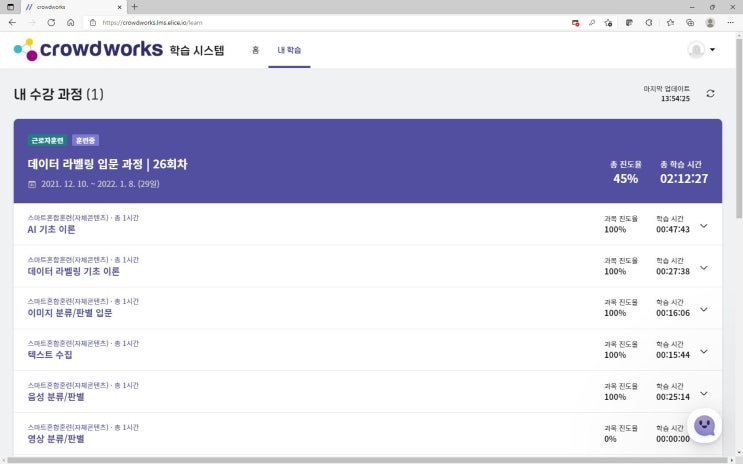Open a new browser tab with plus
The width and height of the screenshot is (743, 464).
pyautogui.click(x=135, y=7)
